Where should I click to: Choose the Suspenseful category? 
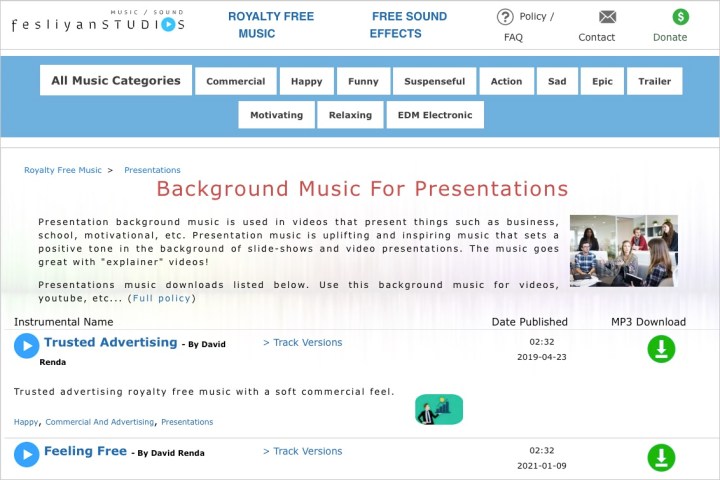(x=434, y=81)
